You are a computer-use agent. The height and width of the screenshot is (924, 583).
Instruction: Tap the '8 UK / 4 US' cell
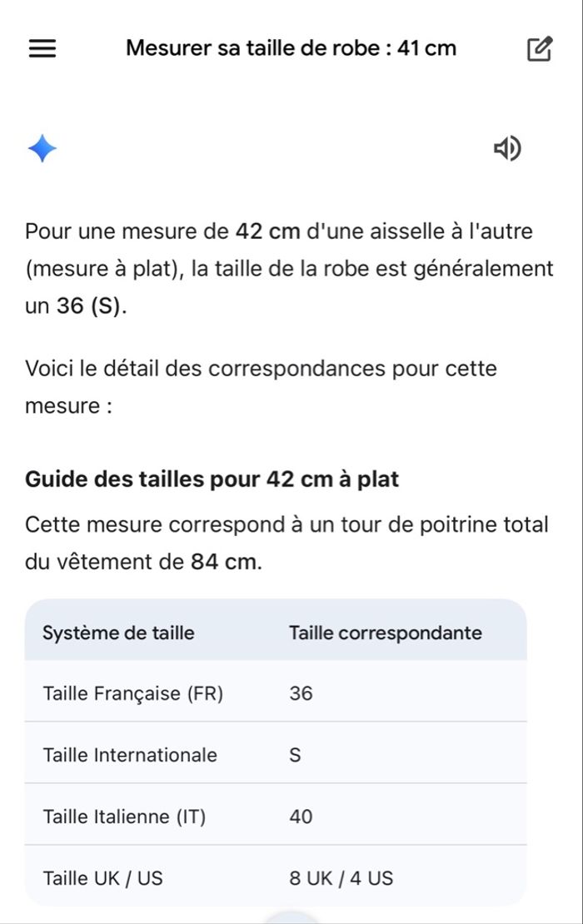(x=341, y=877)
